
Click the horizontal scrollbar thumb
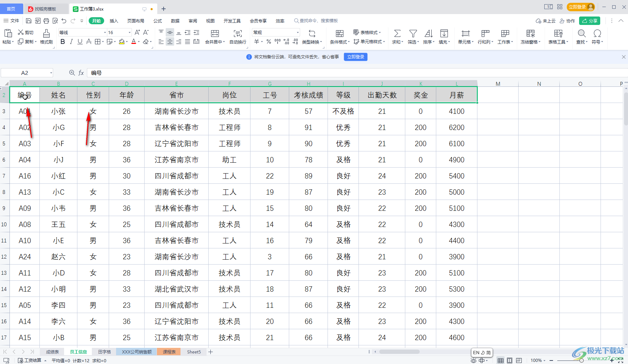coord(399,352)
